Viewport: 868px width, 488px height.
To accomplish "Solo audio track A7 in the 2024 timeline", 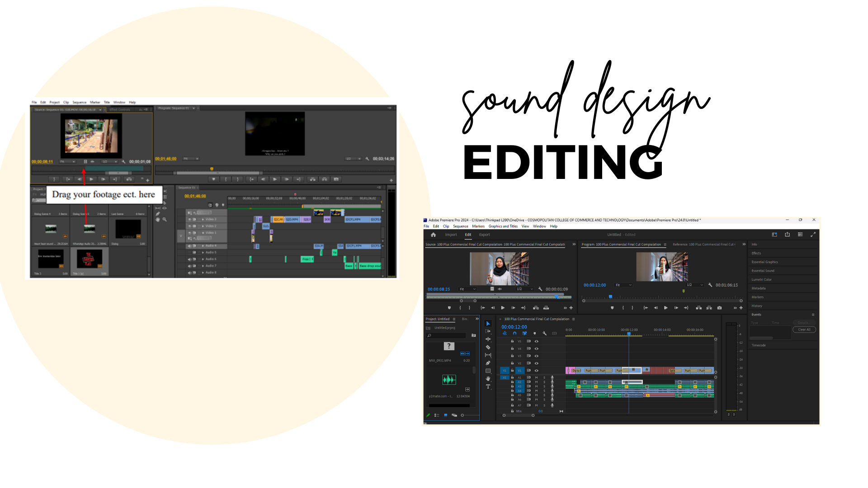I will click(544, 405).
